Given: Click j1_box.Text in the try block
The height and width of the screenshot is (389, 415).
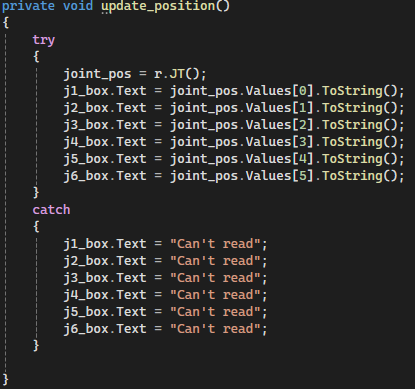Looking at the screenshot, I should click(x=105, y=91).
